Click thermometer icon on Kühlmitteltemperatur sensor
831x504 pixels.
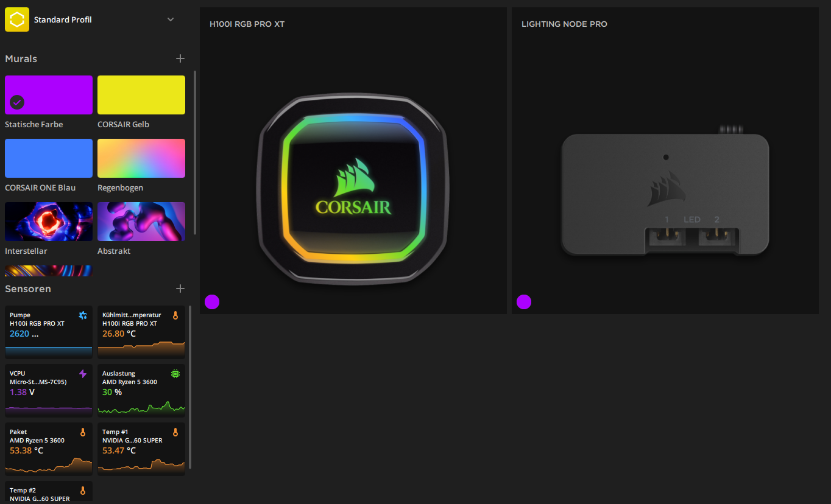[175, 315]
